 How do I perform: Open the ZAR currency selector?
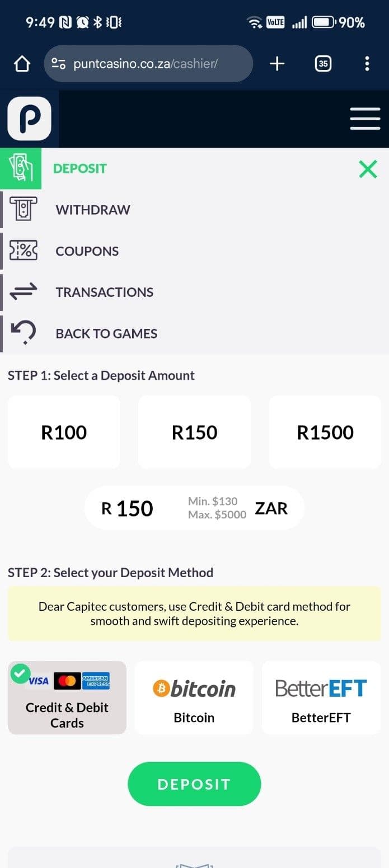271,508
